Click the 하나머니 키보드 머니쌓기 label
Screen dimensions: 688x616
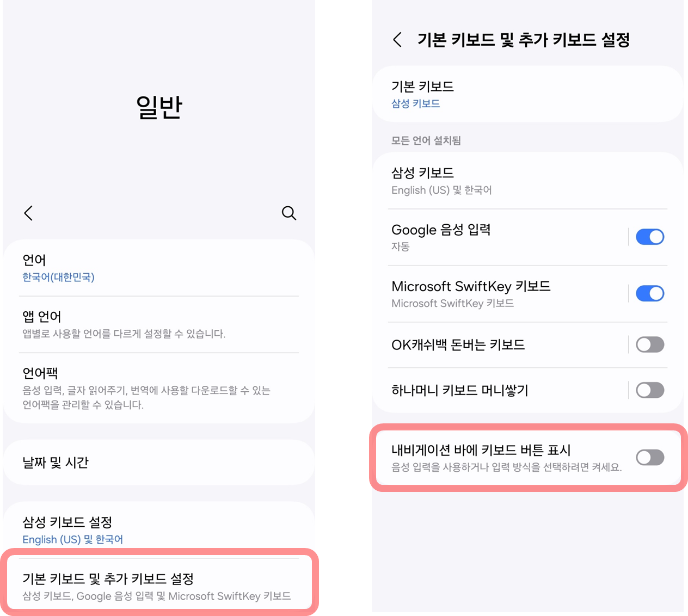[460, 390]
